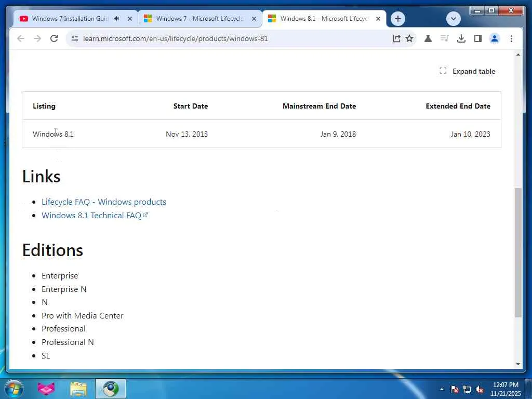
Task: Bookmark this page with star icon
Action: click(x=409, y=38)
